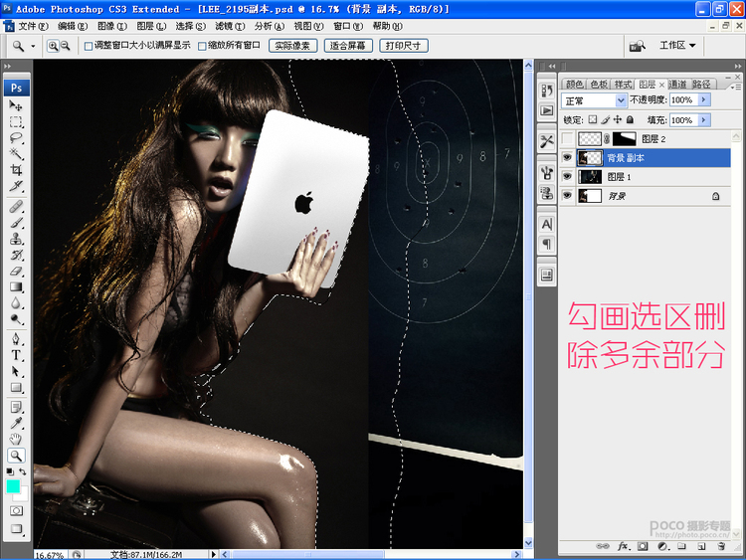Click the 打印尺寸 button
The height and width of the screenshot is (560, 746).
403,46
